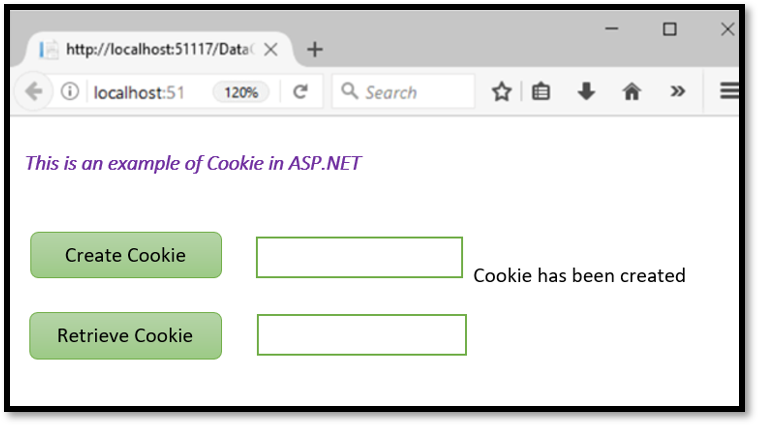Viewport: 758px width, 425px height.
Task: Click into the Search box
Action: coord(410,92)
